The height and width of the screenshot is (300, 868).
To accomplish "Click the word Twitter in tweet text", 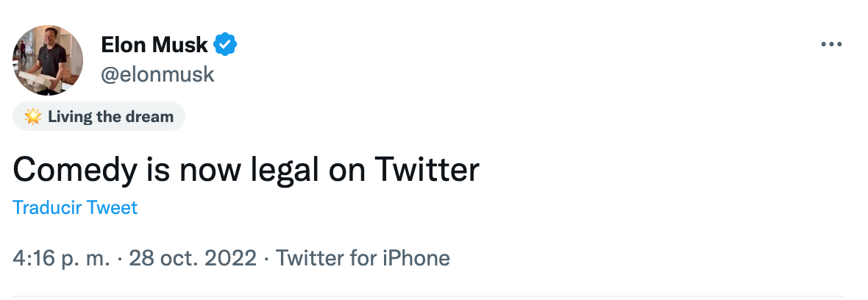I will 427,170.
